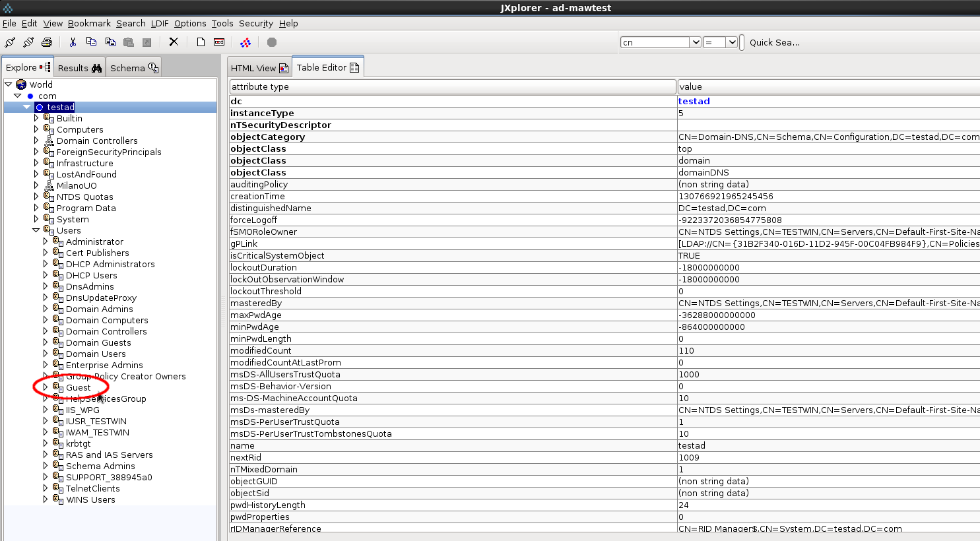The image size is (980, 541).
Task: Click the Connect to server plug icon
Action: [10, 42]
